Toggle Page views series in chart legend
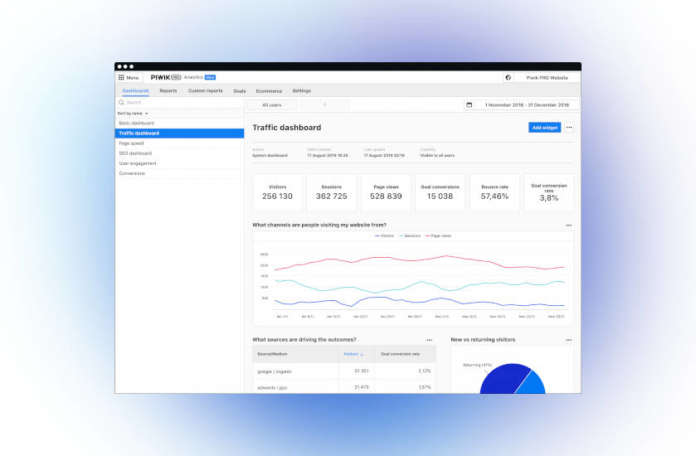Image resolution: width=696 pixels, height=456 pixels. pos(439,236)
